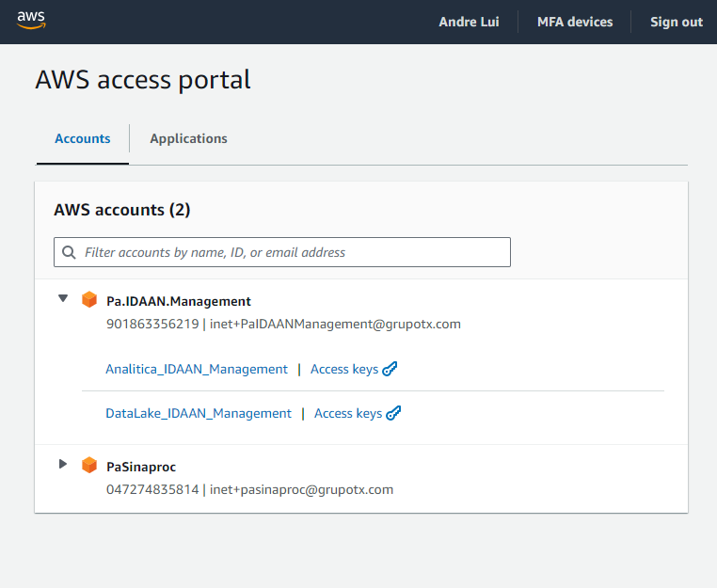Image resolution: width=717 pixels, height=588 pixels.
Task: Select account ID 901863356219
Action: pyautogui.click(x=152, y=324)
